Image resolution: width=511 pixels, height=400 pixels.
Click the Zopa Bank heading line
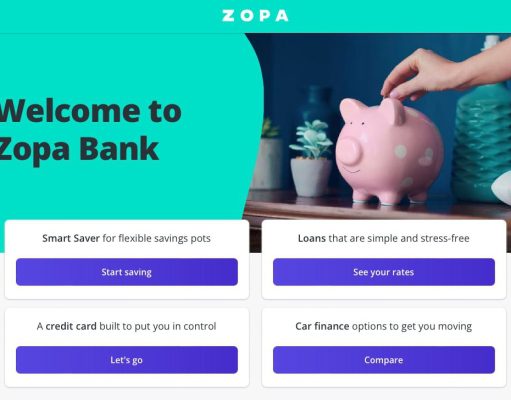[79, 148]
